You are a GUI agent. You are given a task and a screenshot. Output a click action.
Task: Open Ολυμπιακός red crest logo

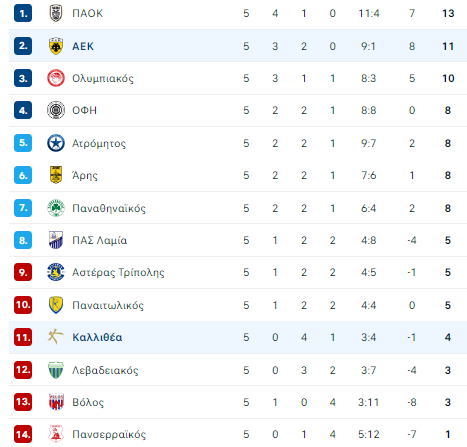coord(56,78)
